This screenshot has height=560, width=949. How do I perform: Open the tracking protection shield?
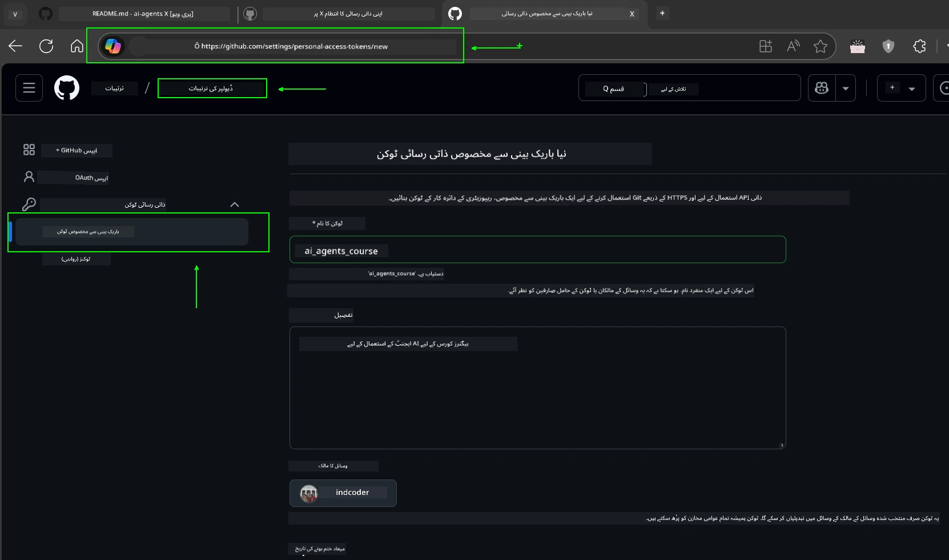pos(888,46)
